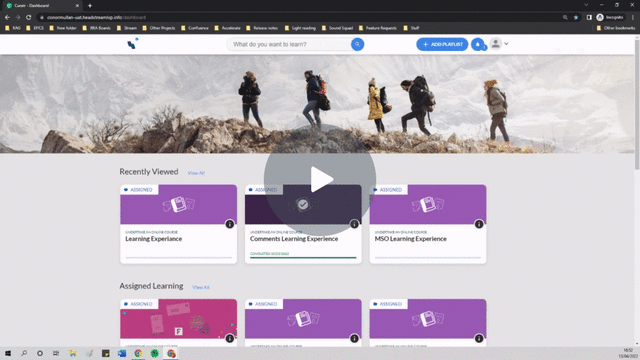640x360 pixels.
Task: Click View All beside Assigned Learning
Action: pyautogui.click(x=201, y=287)
